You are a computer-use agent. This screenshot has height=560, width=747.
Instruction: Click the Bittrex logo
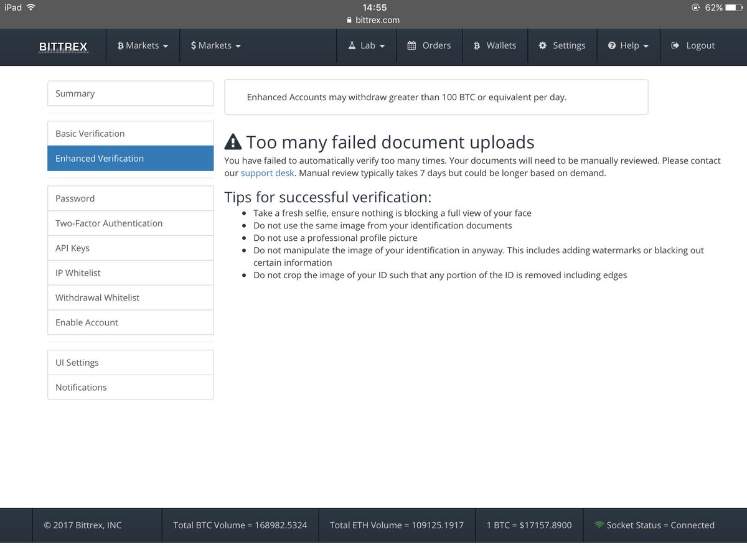coord(63,46)
